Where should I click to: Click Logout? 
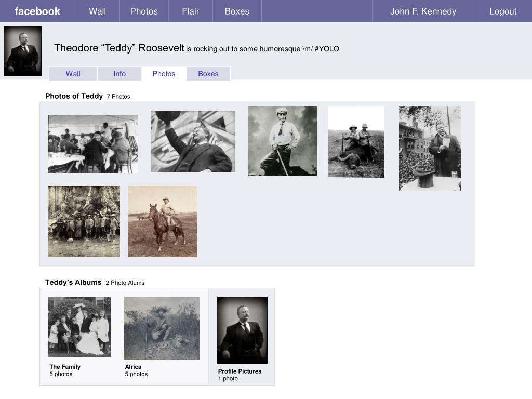pyautogui.click(x=503, y=11)
